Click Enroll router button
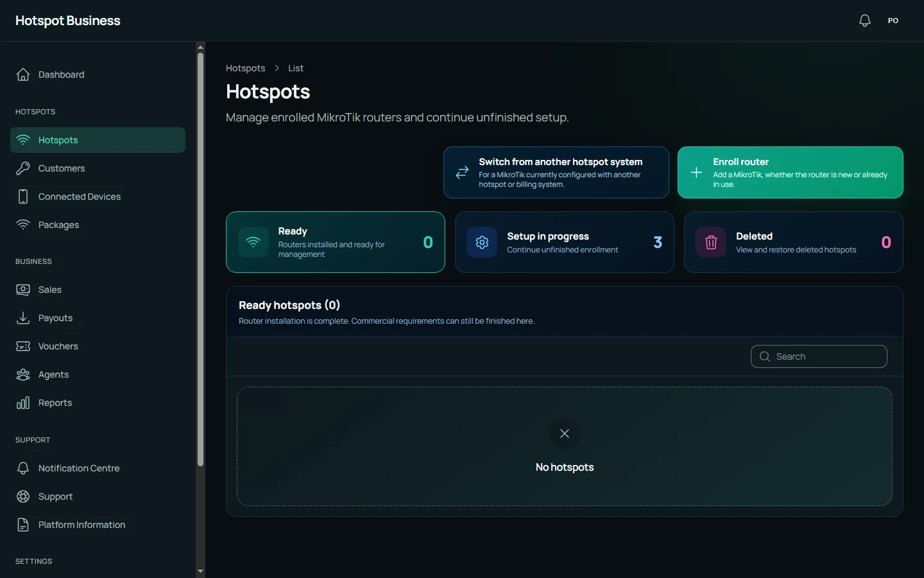The width and height of the screenshot is (924, 578). 790,173
